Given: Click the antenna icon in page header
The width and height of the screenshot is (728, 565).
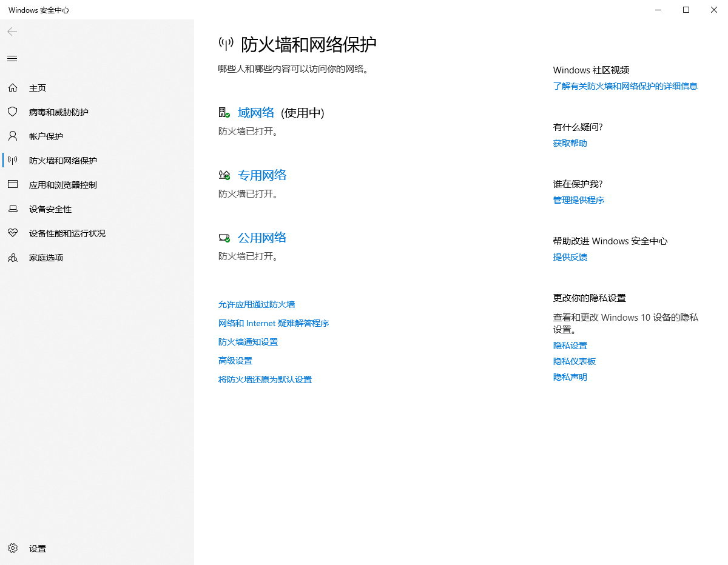Looking at the screenshot, I should [226, 44].
